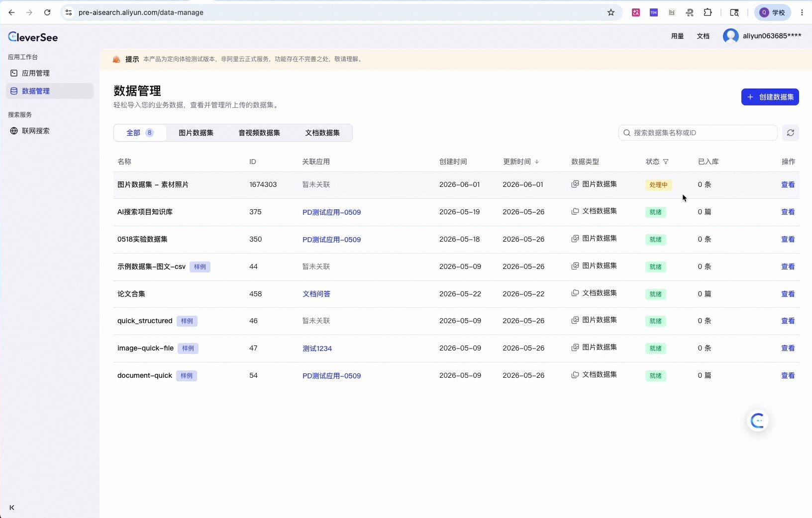The height and width of the screenshot is (518, 812).
Task: Open the 联网搜索 sidebar item
Action: point(50,131)
